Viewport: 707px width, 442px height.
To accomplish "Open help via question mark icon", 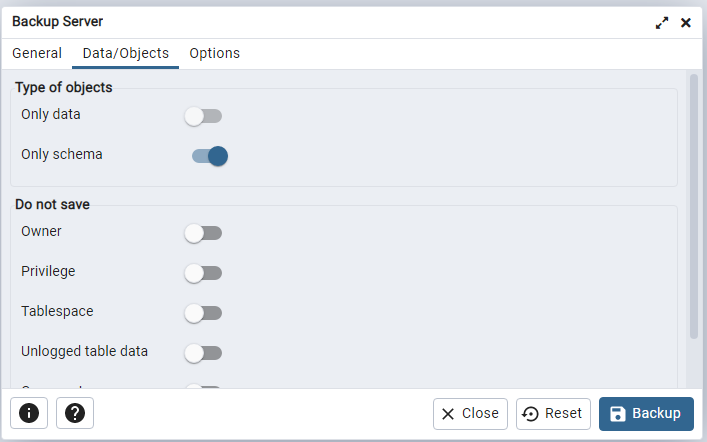I will tap(75, 413).
